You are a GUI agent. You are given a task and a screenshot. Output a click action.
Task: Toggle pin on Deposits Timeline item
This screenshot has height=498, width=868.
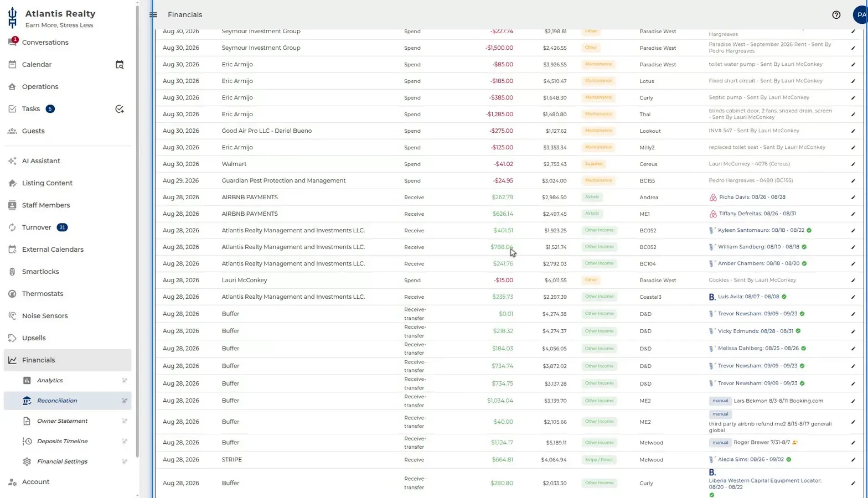tap(125, 442)
